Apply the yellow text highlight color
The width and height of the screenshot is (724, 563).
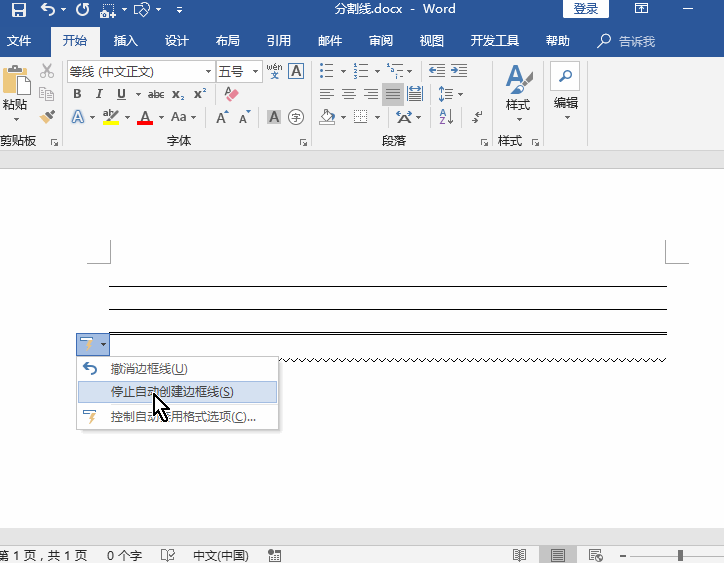click(111, 117)
